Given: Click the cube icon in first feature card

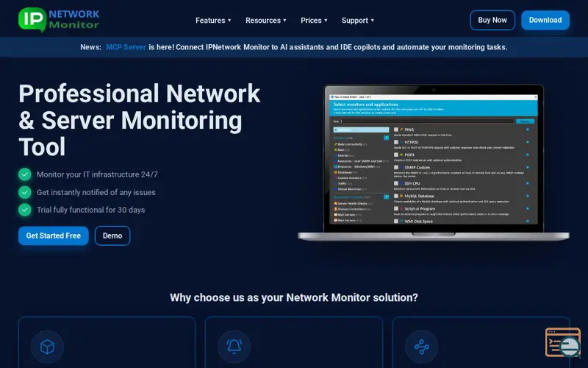Looking at the screenshot, I should coord(47,347).
